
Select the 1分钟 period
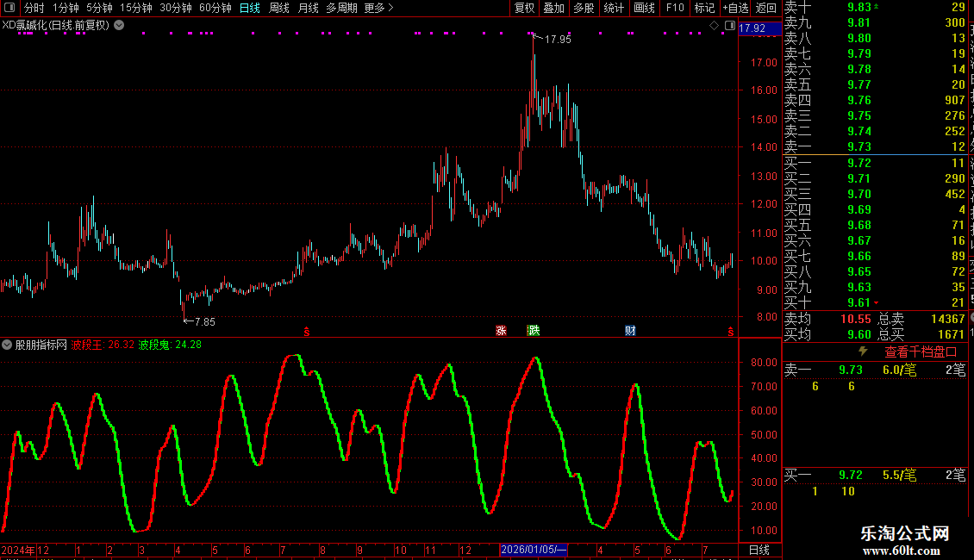point(66,8)
